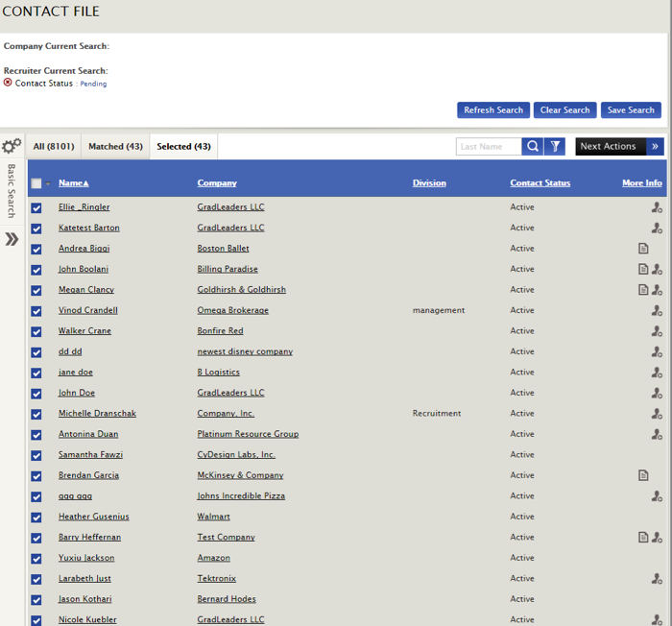Click the Refresh Search button
672x626 pixels.
(x=493, y=110)
